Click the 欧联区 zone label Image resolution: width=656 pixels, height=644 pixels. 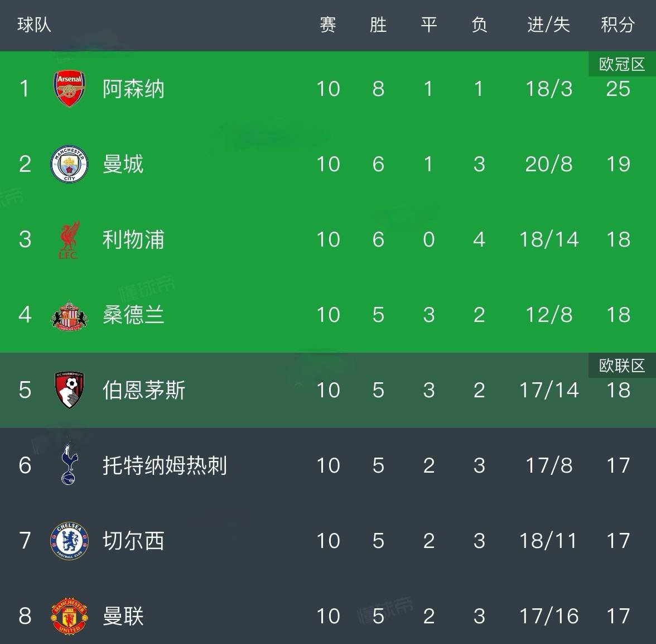[622, 366]
